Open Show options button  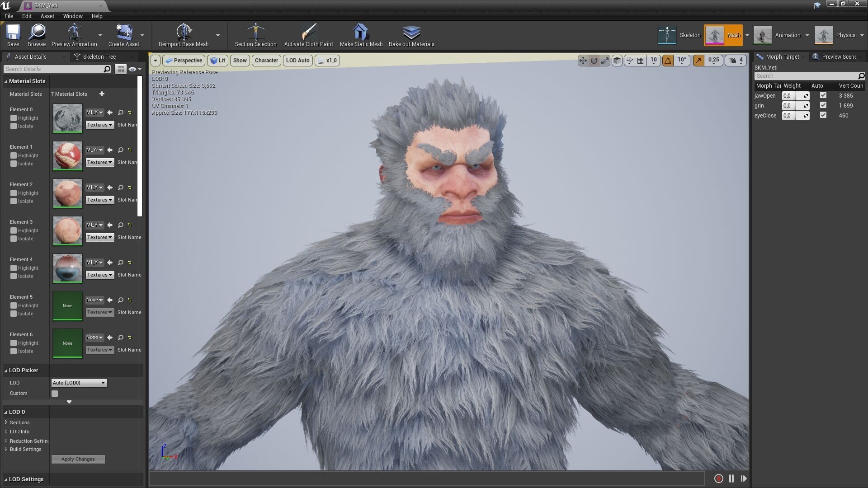click(240, 61)
